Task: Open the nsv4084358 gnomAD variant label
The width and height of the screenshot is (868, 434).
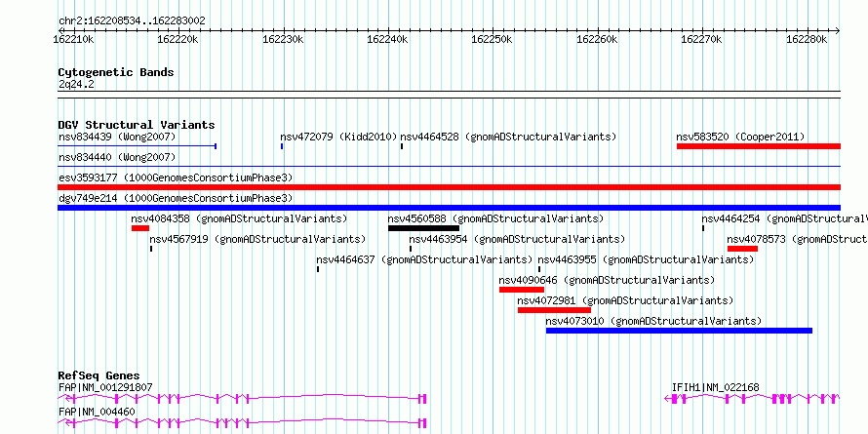Action: [x=239, y=218]
